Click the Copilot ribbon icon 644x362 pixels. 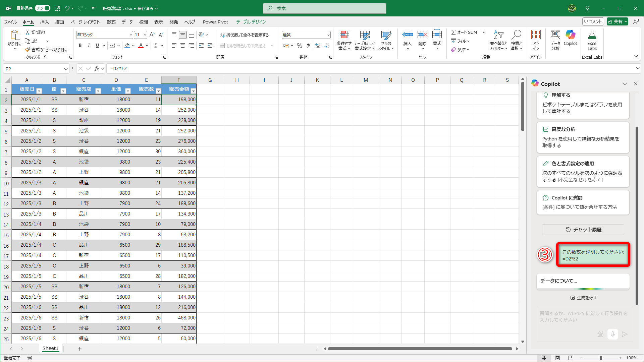point(570,38)
